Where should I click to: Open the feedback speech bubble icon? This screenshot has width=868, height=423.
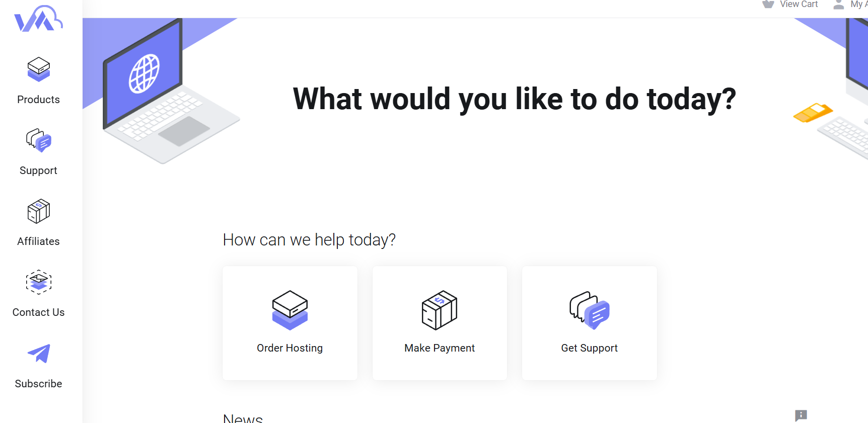click(801, 415)
